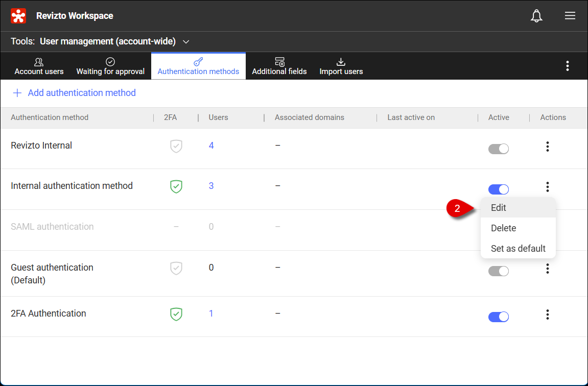Expand the Tools selector chevron
The height and width of the screenshot is (386, 588).
pyautogui.click(x=186, y=41)
